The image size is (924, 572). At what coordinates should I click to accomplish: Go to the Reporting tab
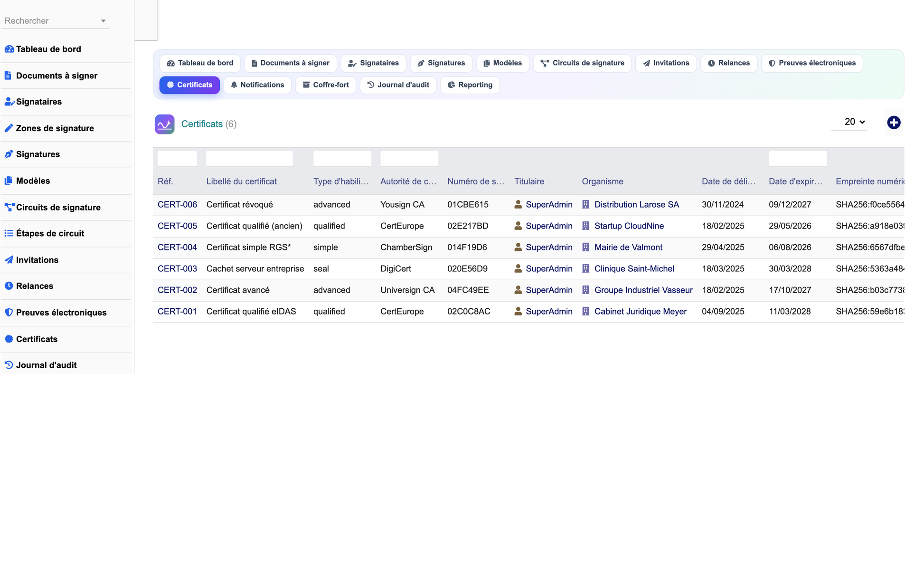coord(470,85)
